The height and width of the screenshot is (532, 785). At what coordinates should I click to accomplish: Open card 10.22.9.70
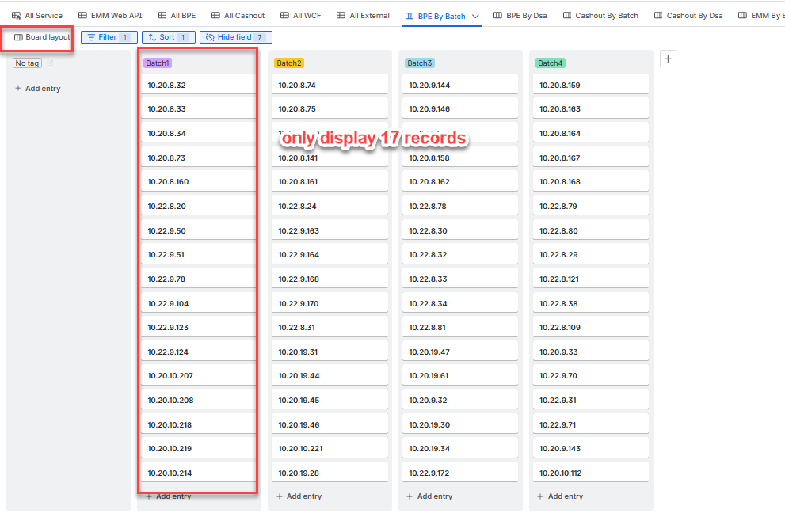pos(591,375)
